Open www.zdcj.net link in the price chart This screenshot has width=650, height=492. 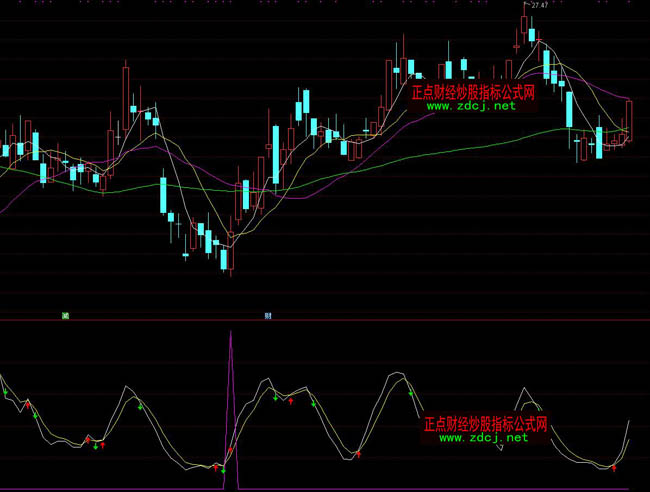click(x=468, y=105)
